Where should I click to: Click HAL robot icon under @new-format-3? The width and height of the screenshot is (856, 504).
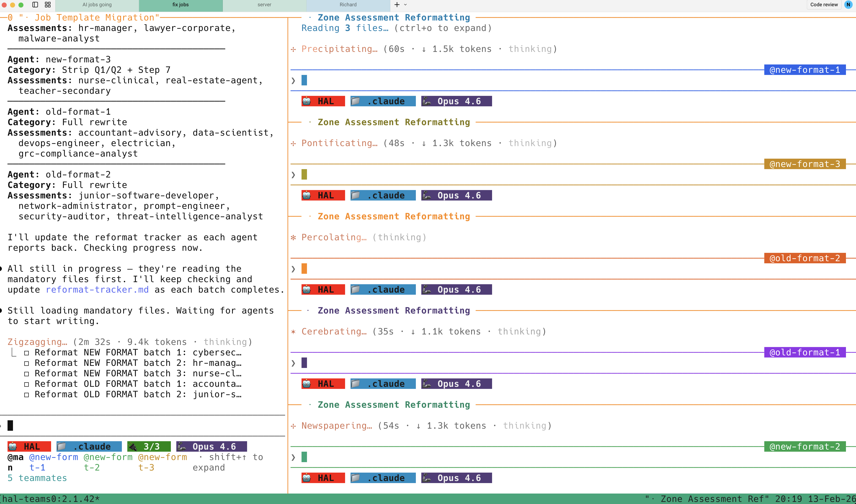(x=307, y=195)
